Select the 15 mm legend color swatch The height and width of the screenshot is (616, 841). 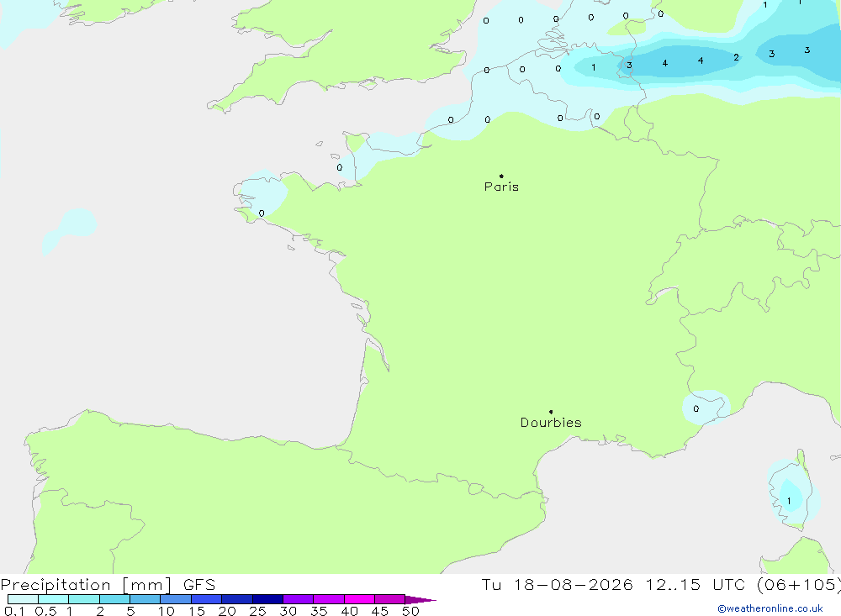point(207,599)
